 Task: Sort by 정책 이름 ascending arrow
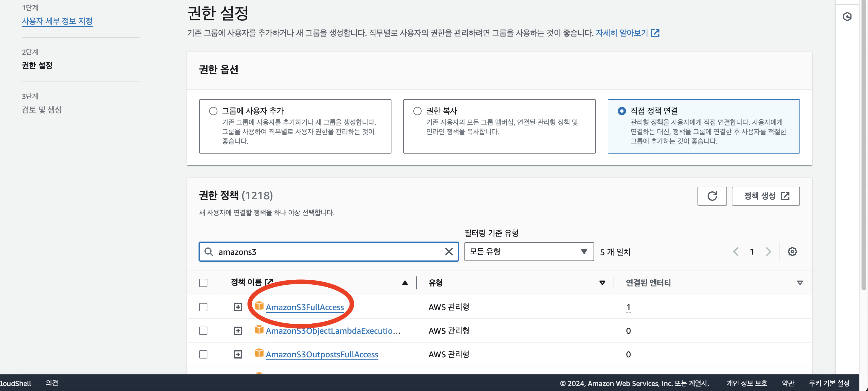click(405, 283)
